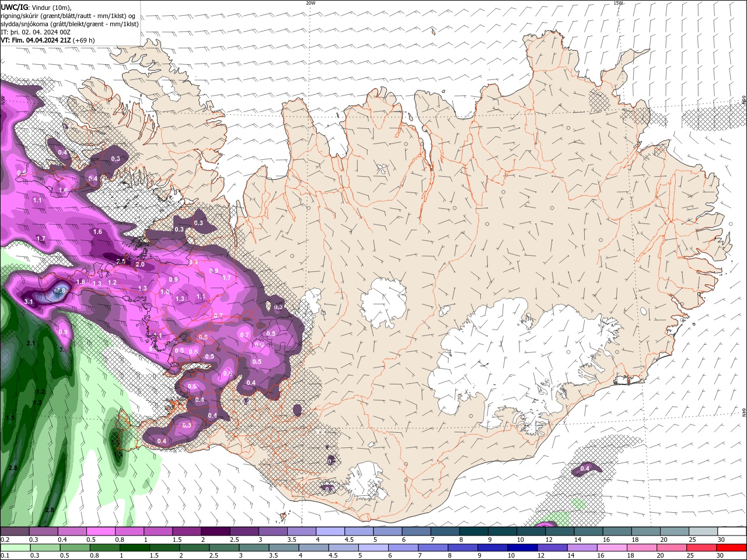The height and width of the screenshot is (560, 747).
Task: Click the '3.1' precipitation value on the map
Action: coord(29,302)
